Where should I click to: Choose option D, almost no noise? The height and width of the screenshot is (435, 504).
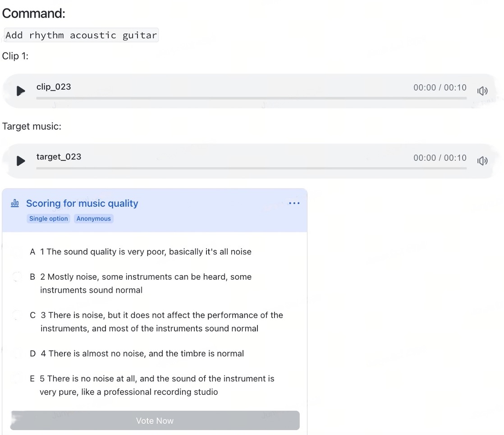click(x=17, y=354)
